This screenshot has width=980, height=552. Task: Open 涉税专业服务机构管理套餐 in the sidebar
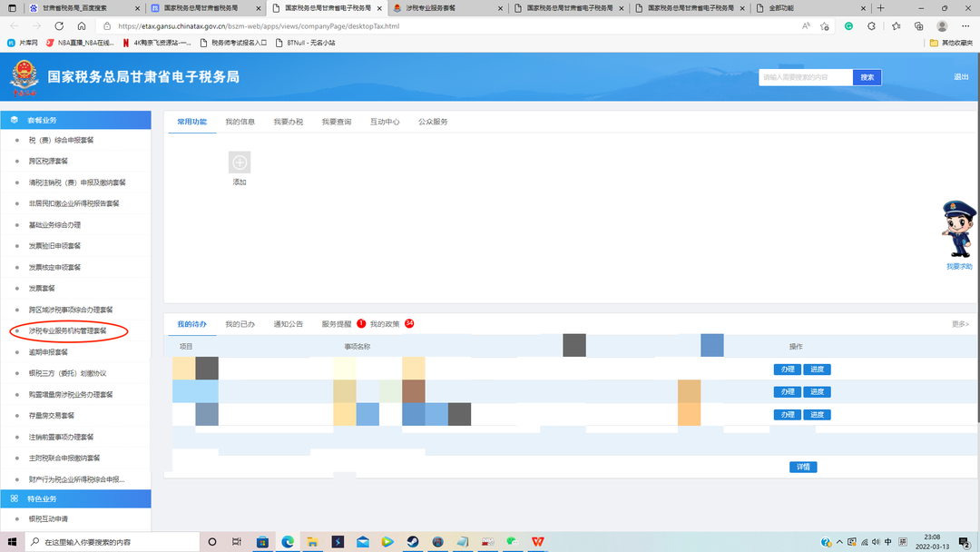pos(67,330)
